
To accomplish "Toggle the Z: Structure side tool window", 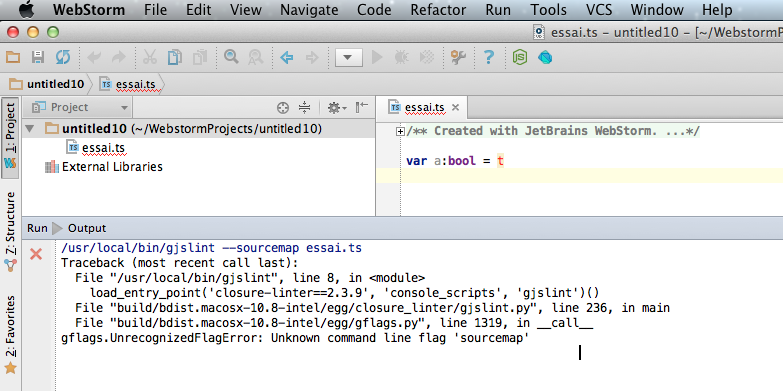I will coord(10,231).
